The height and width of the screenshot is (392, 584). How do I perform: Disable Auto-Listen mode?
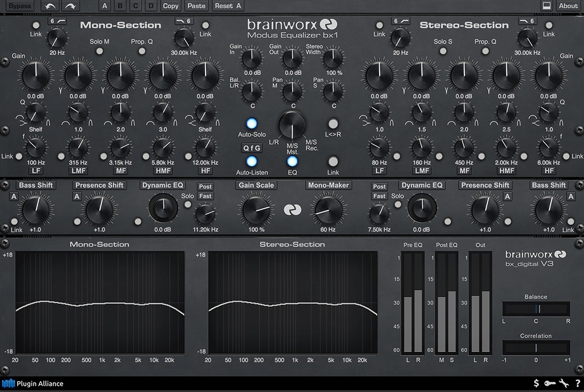pyautogui.click(x=251, y=161)
